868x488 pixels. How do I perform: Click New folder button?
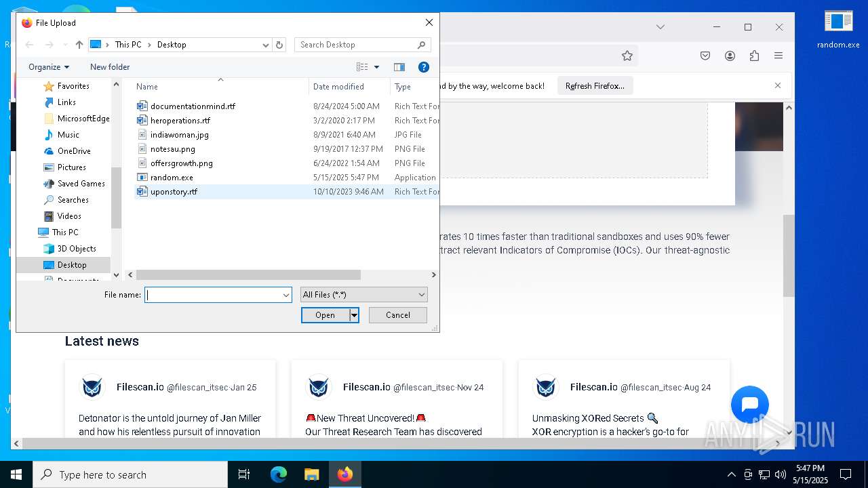coord(110,67)
